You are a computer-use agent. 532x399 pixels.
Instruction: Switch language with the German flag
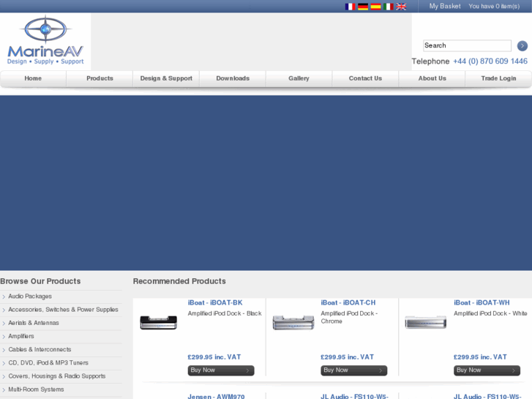point(363,7)
